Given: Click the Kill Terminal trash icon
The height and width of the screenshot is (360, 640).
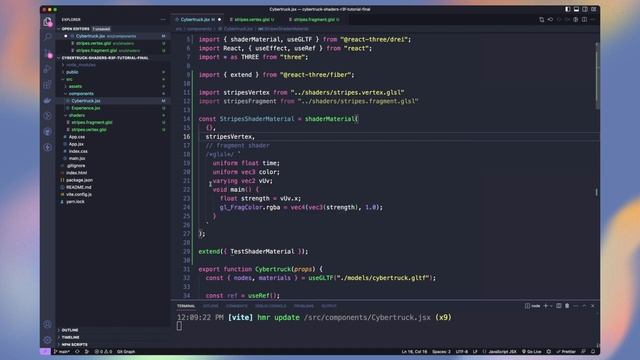Looking at the screenshot, I should tap(567, 306).
